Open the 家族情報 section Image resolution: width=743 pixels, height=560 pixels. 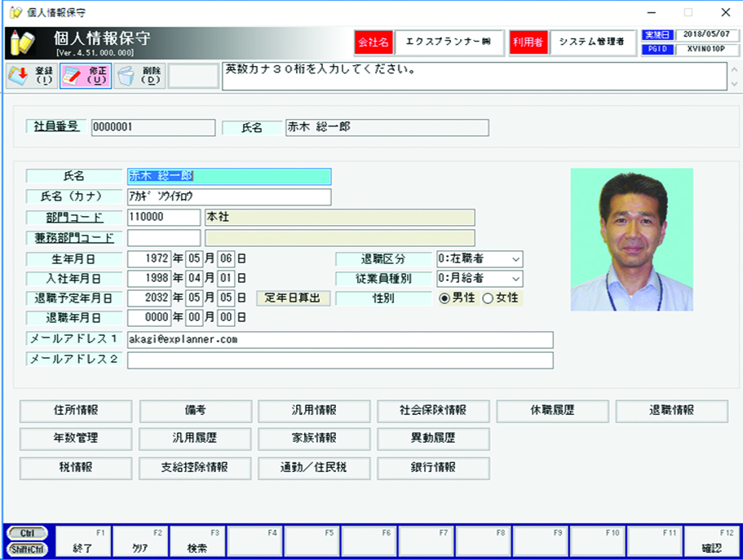(314, 439)
